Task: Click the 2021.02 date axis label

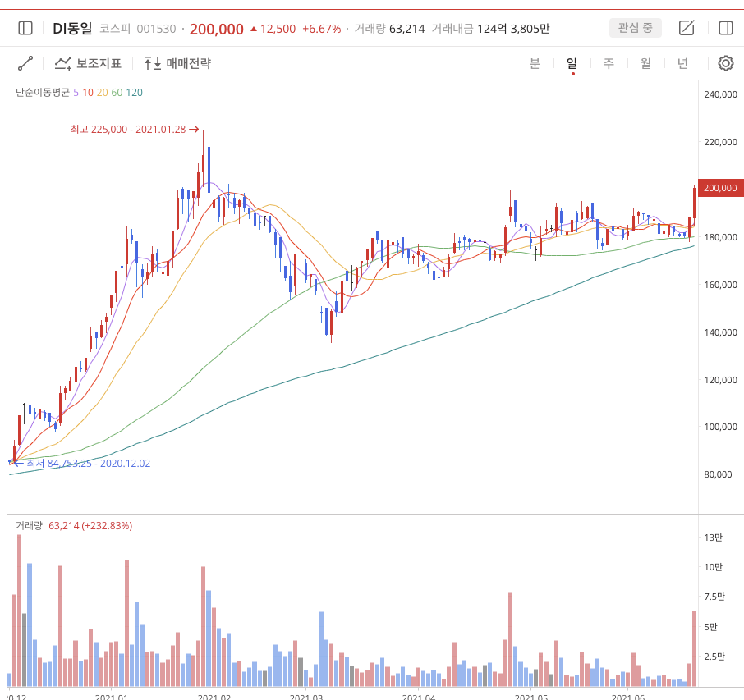Action: click(214, 696)
